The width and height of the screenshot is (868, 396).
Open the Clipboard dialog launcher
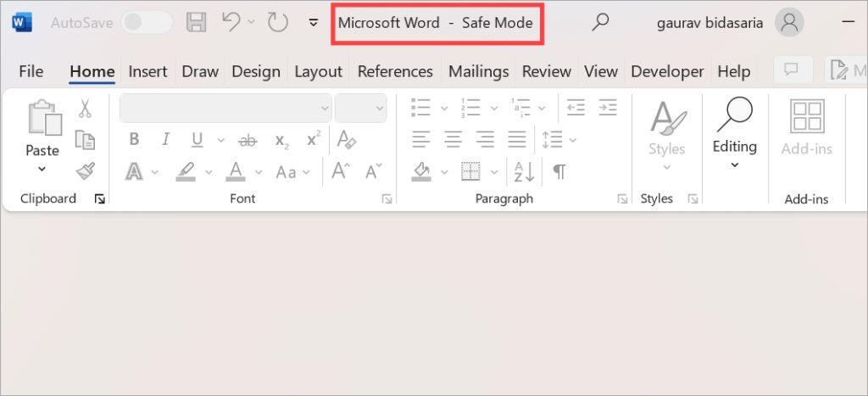click(100, 199)
